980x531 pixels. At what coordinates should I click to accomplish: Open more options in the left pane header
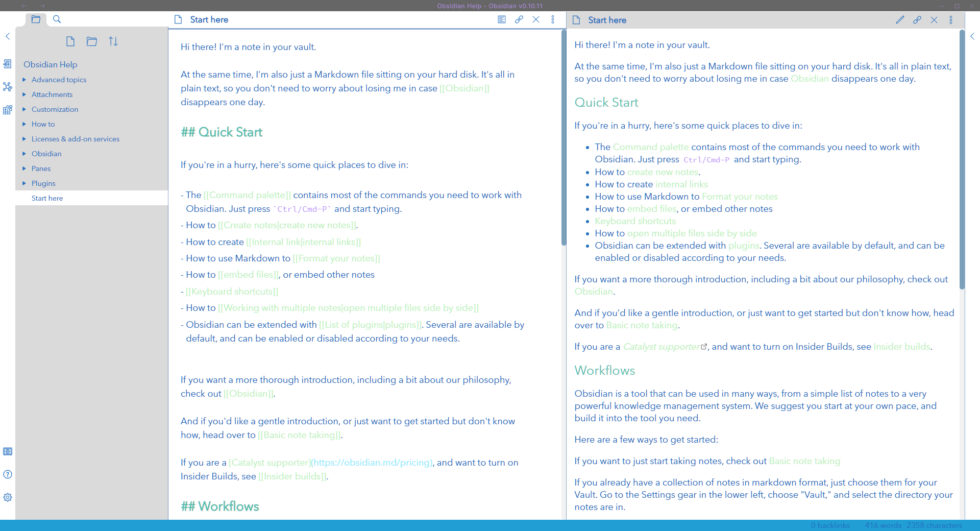tap(553, 19)
